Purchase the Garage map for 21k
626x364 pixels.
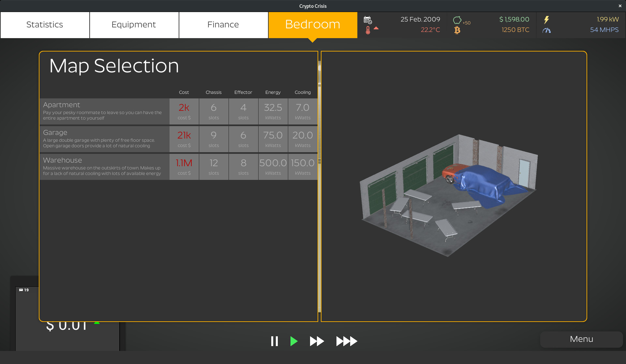tap(104, 139)
